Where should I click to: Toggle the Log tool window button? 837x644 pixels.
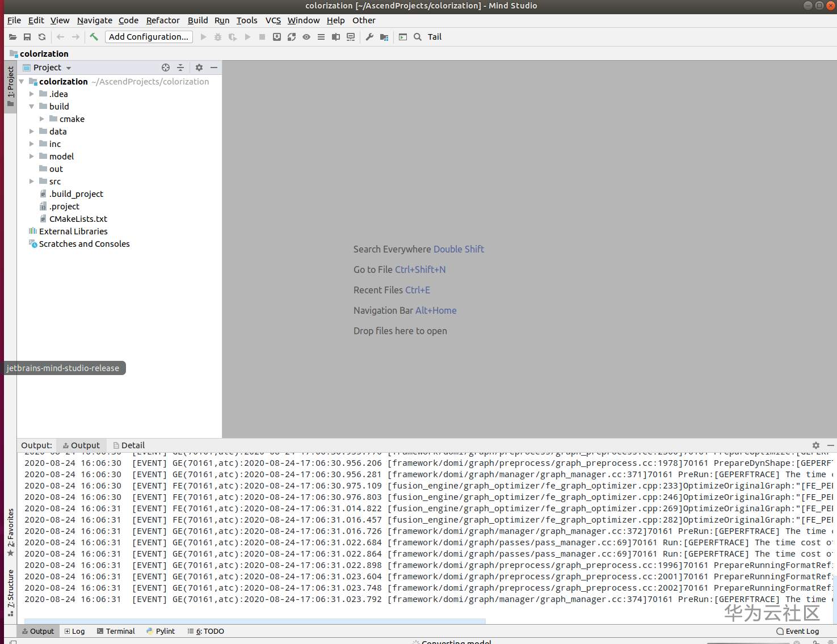pyautogui.click(x=74, y=631)
